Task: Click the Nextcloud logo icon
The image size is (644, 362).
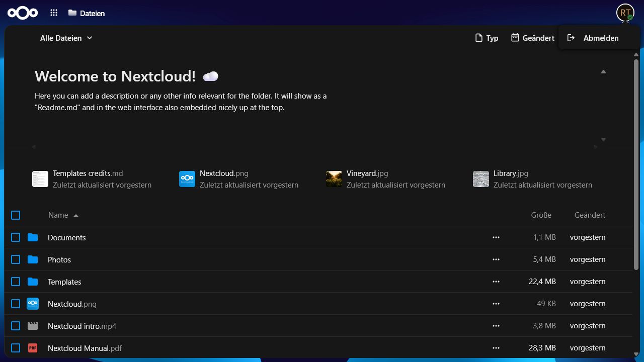Action: [23, 13]
